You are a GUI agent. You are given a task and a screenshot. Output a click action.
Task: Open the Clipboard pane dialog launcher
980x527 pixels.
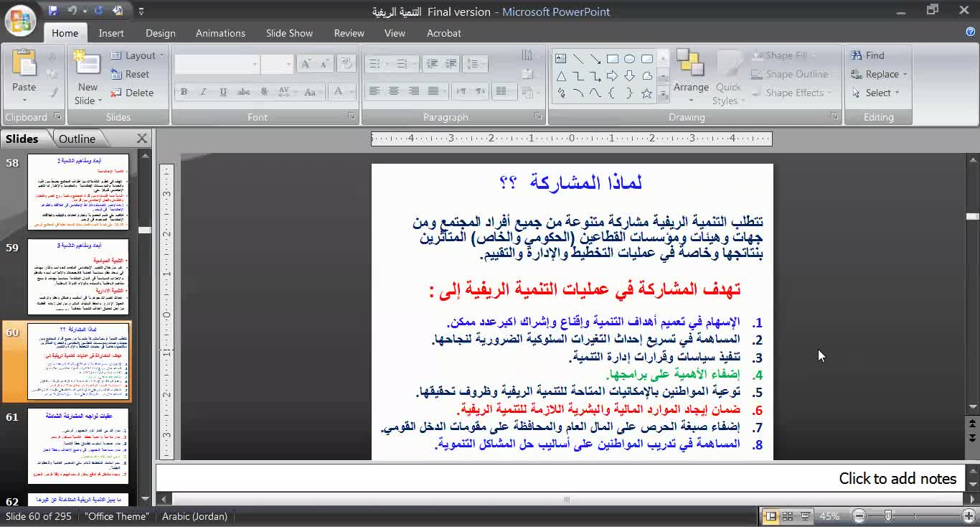pos(58,116)
